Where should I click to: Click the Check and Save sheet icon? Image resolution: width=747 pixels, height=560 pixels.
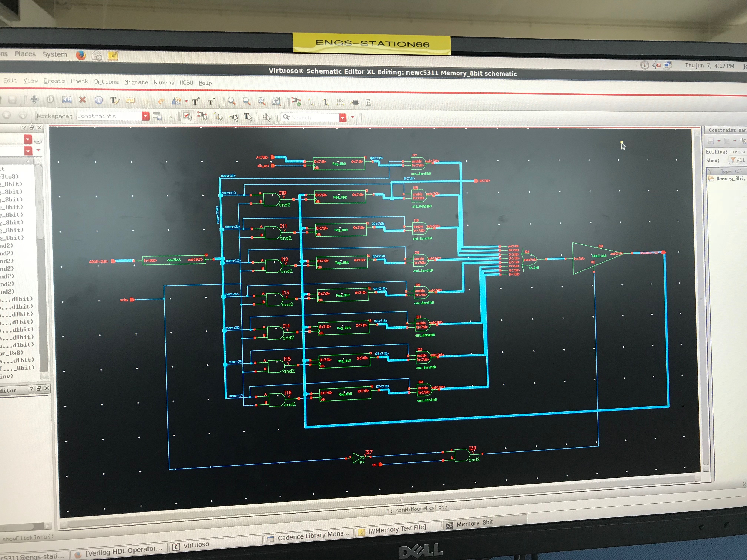coord(368,103)
